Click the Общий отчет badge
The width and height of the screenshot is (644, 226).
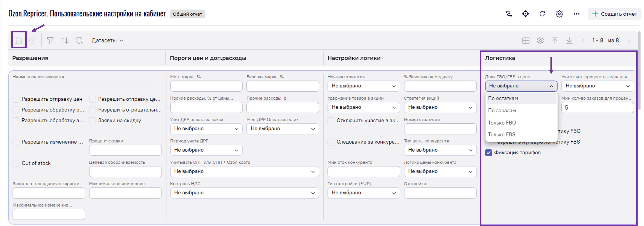coord(187,14)
